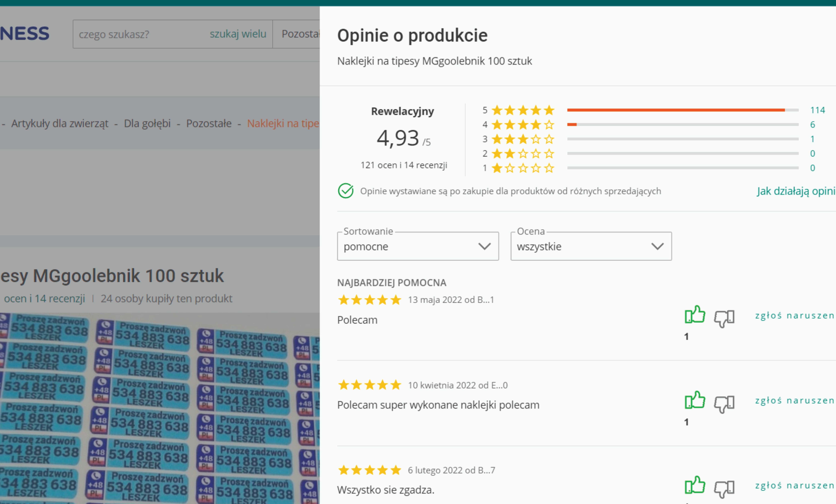Click the sticker sheet product photo
Viewport: 836px width, 504px height.
point(160,408)
